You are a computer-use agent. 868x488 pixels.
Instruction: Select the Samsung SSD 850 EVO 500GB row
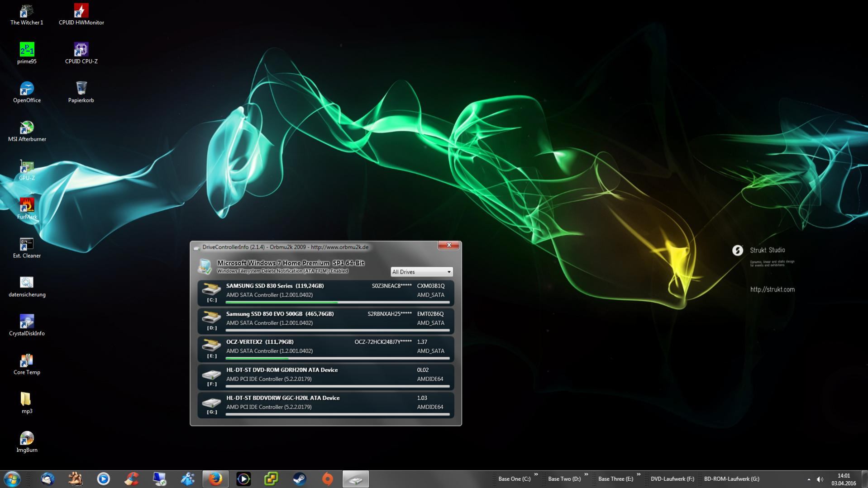(326, 321)
